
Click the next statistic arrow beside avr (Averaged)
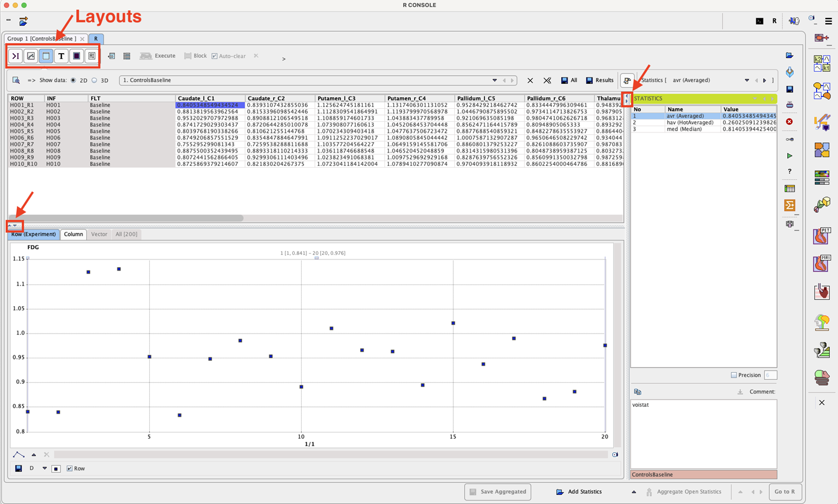click(x=765, y=80)
